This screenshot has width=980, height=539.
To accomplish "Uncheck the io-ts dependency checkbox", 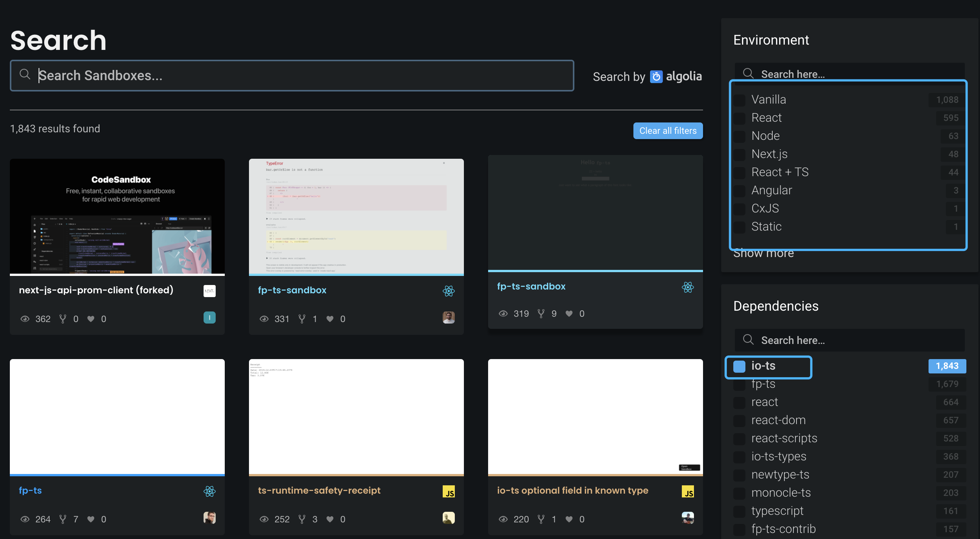I will pyautogui.click(x=739, y=366).
